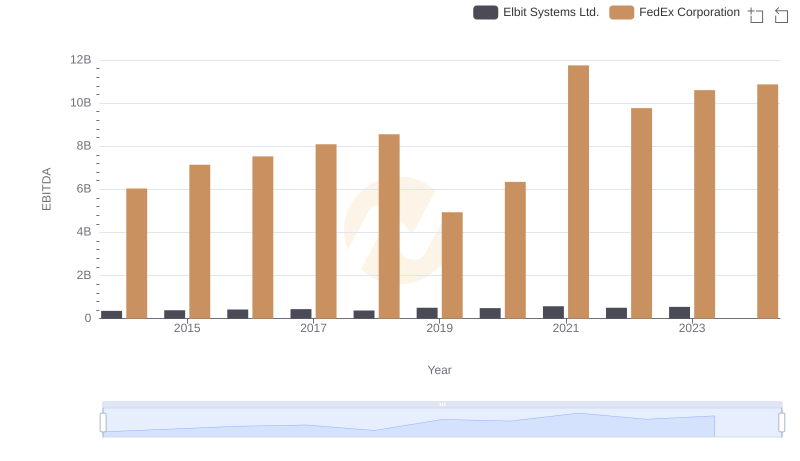Click the FedEx bar for 2015
The image size is (800, 461).
[199, 241]
